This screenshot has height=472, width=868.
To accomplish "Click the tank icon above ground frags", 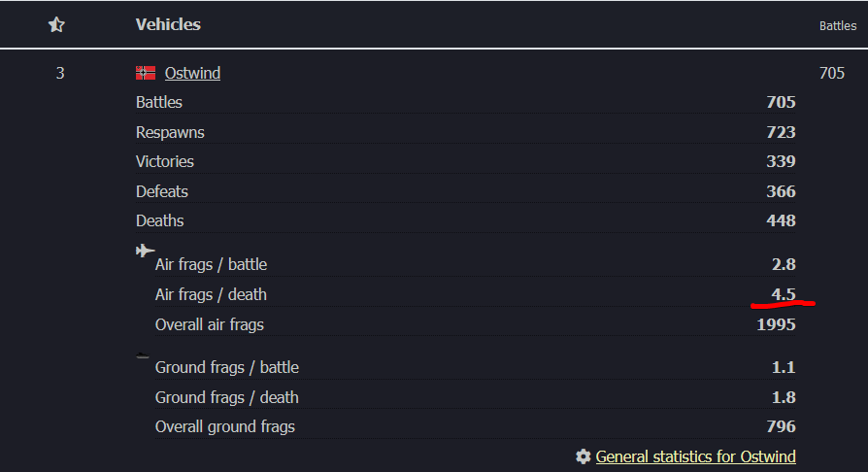I will coord(144,354).
